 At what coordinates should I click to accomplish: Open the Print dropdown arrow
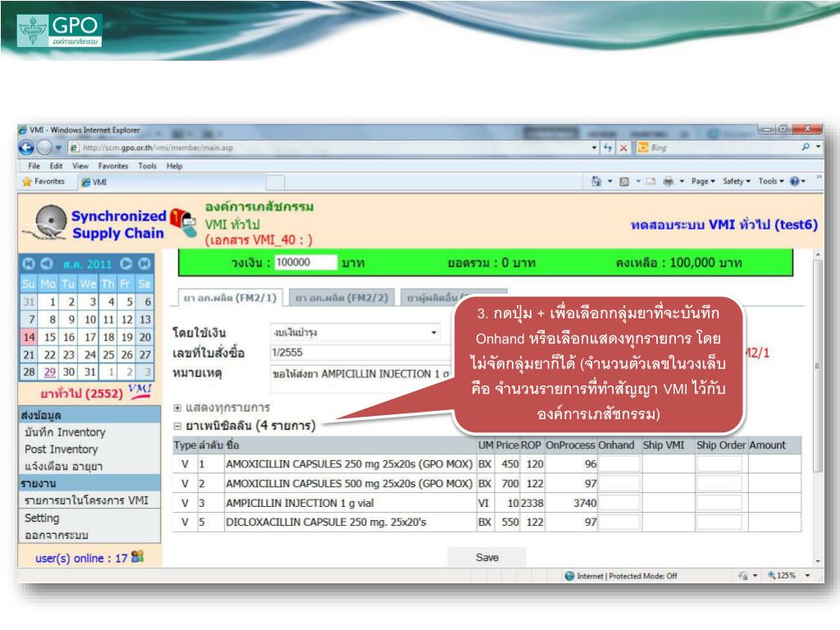[682, 181]
